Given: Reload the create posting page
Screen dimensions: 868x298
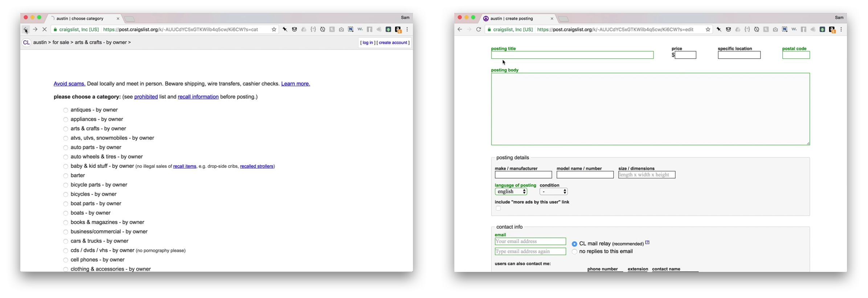Looking at the screenshot, I should point(479,29).
